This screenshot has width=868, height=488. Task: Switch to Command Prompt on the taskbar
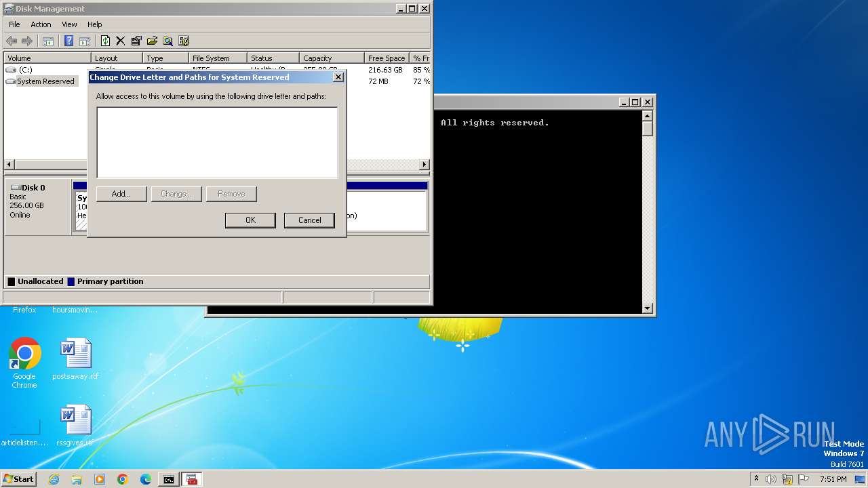(168, 479)
